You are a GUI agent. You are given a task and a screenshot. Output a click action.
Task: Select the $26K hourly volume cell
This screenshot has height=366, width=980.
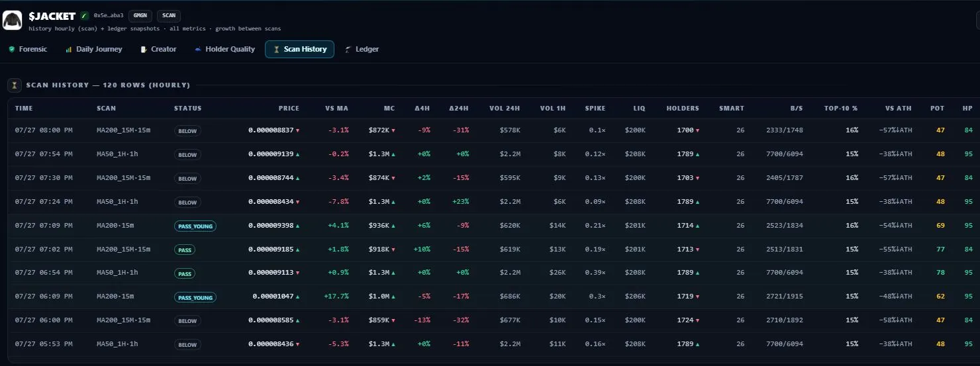(x=558, y=273)
